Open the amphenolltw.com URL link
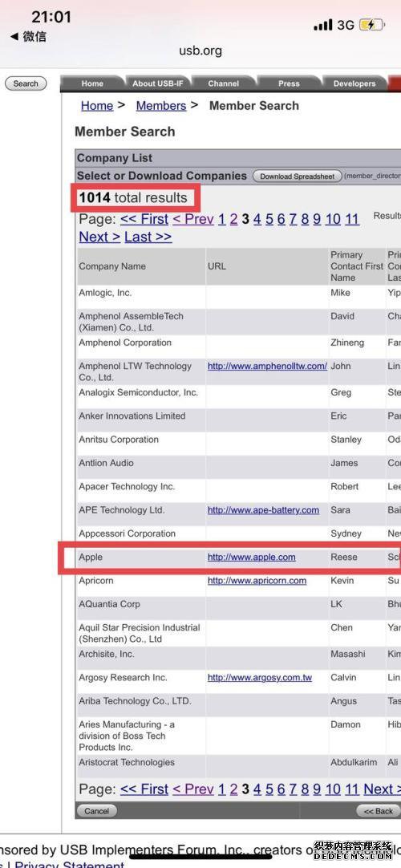The height and width of the screenshot is (868, 401). click(x=267, y=366)
